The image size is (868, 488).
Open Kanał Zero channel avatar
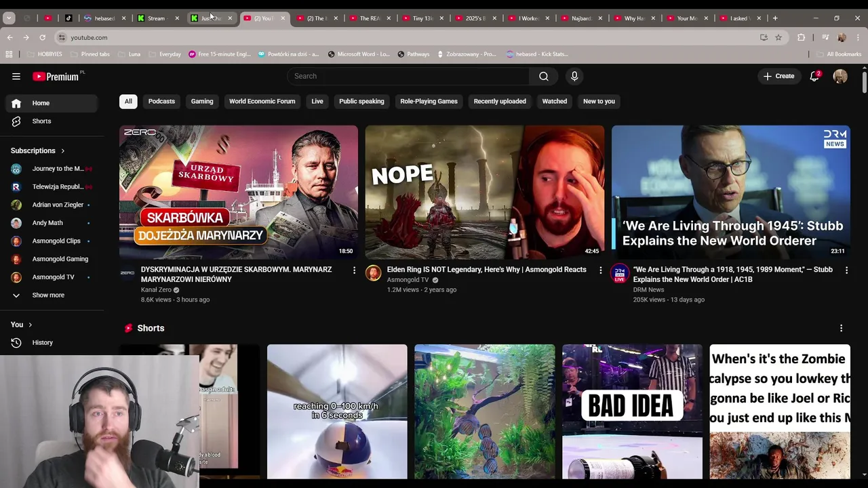coord(127,272)
